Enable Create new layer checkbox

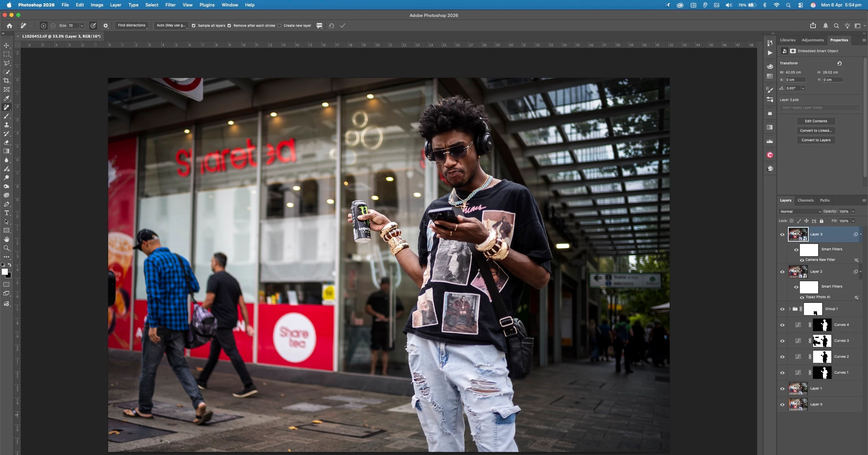click(279, 25)
